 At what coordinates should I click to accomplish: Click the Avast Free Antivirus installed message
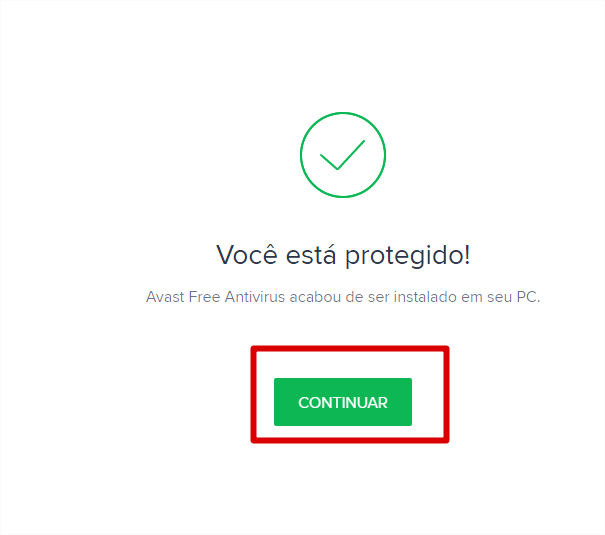tap(343, 297)
